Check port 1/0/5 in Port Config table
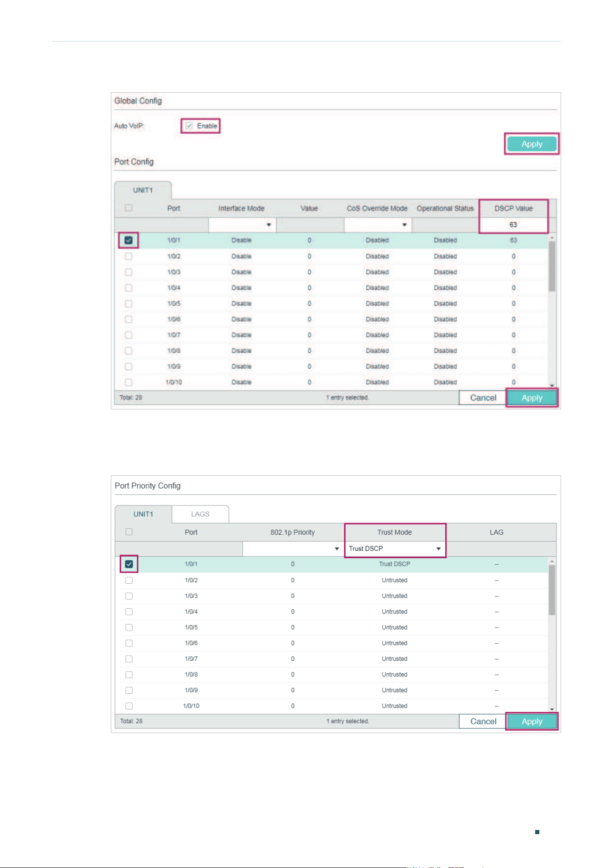This screenshot has width=614, height=868. click(x=128, y=303)
